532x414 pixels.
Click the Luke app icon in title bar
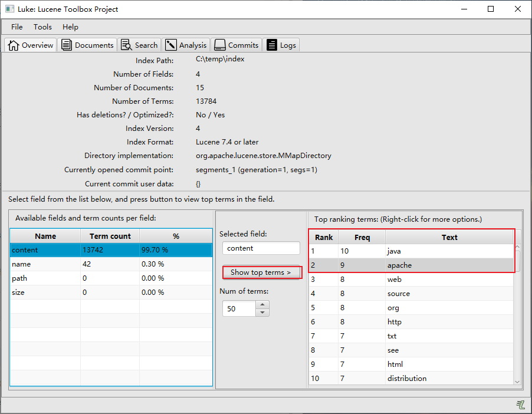pyautogui.click(x=10, y=9)
